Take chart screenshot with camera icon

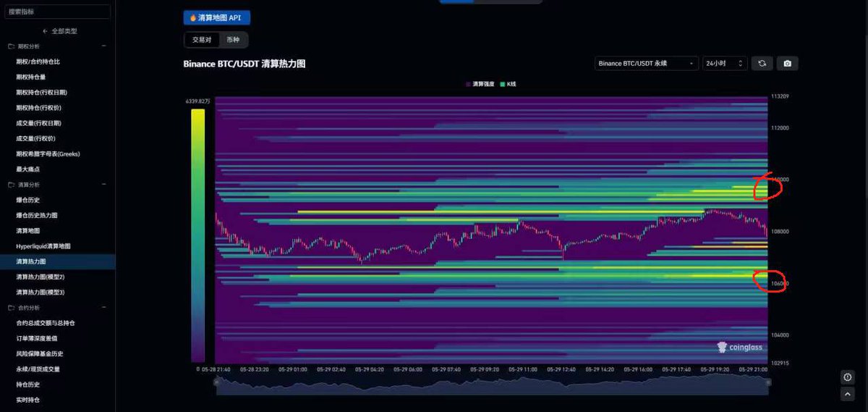pos(787,64)
